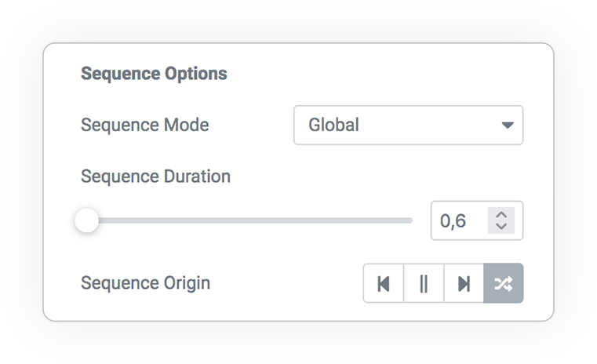
Task: Select the random shuffle origin icon
Action: pos(504,283)
